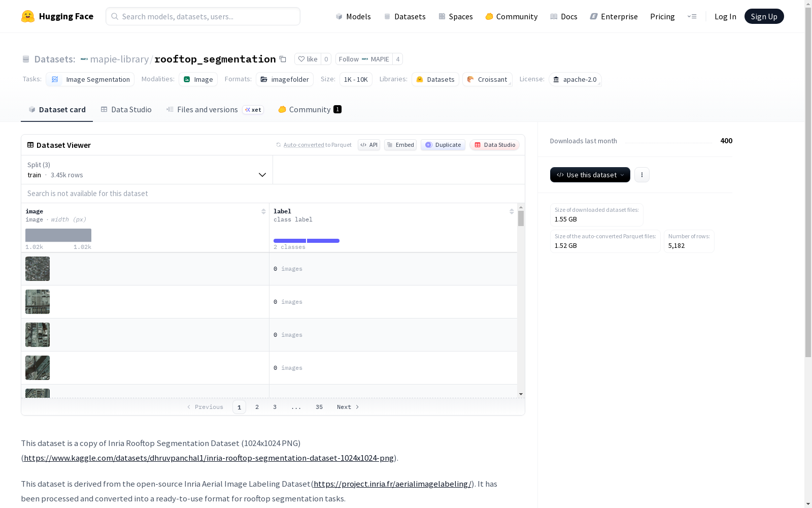Click the Datasets: breadcrumb label
The width and height of the screenshot is (812, 508).
(55, 59)
